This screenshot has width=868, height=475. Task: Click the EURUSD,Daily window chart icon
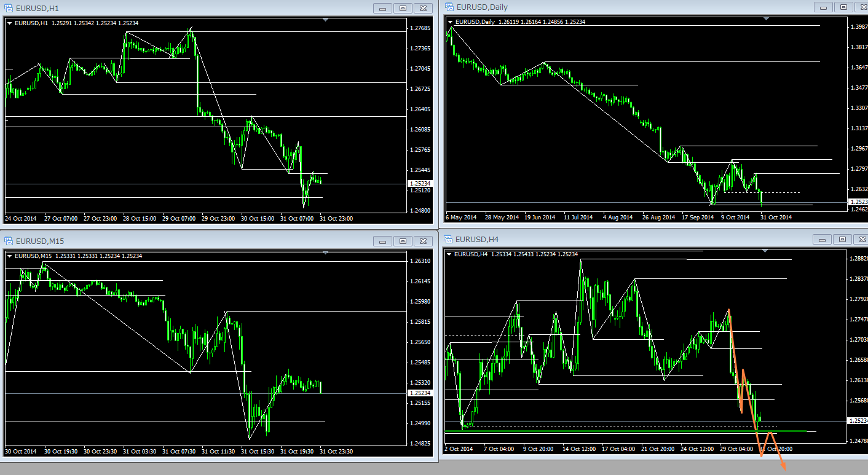coord(448,7)
